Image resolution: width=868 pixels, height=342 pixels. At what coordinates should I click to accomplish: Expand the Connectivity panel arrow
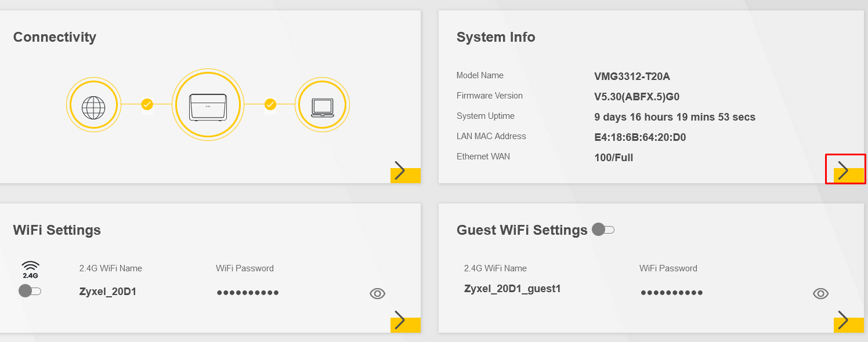(405, 172)
